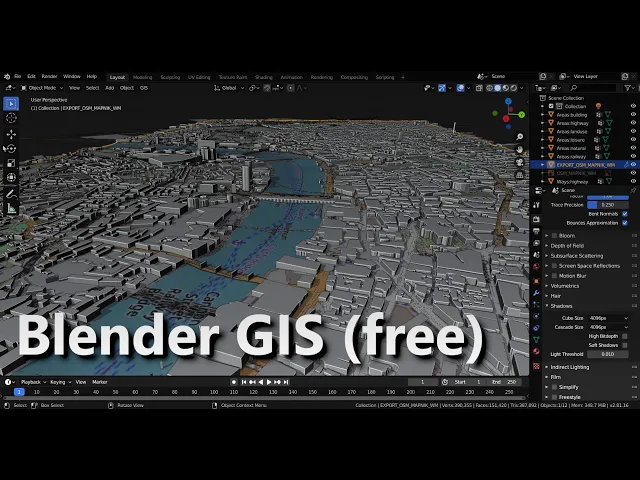Screen dimensions: 640x480
Task: Click the pan view hand icon
Action: (x=520, y=149)
